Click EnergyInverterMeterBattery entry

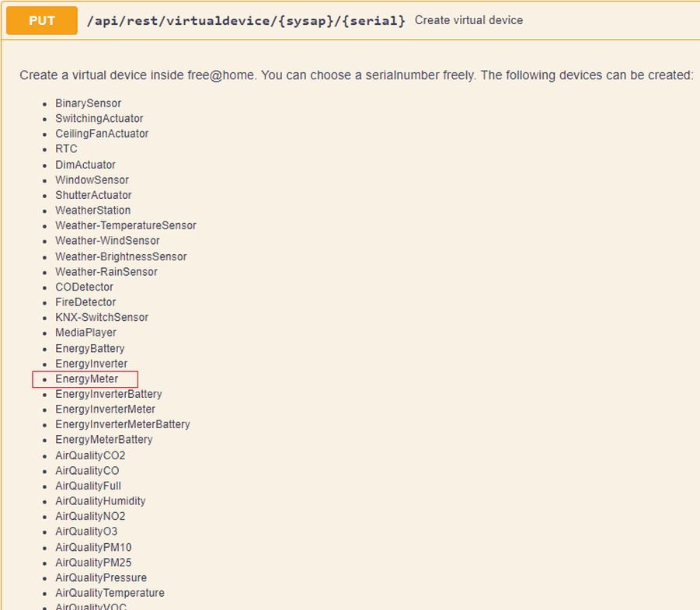pos(123,425)
